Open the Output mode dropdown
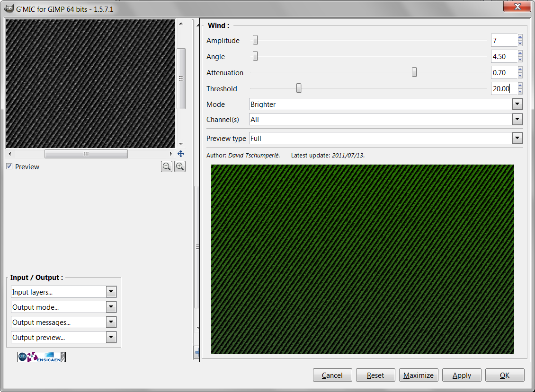This screenshot has width=535, height=392. coord(111,307)
